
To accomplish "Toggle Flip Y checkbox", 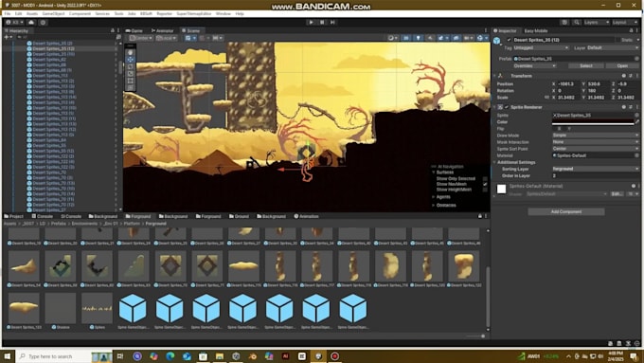I will 564,129.
